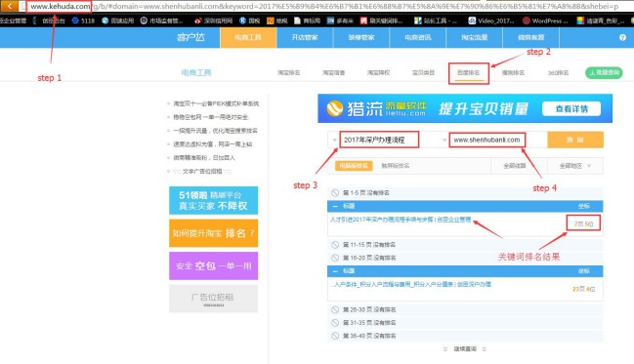The width and height of the screenshot is (634, 364).
Task: Open the 电商资讯 nav tab
Action: tap(418, 38)
